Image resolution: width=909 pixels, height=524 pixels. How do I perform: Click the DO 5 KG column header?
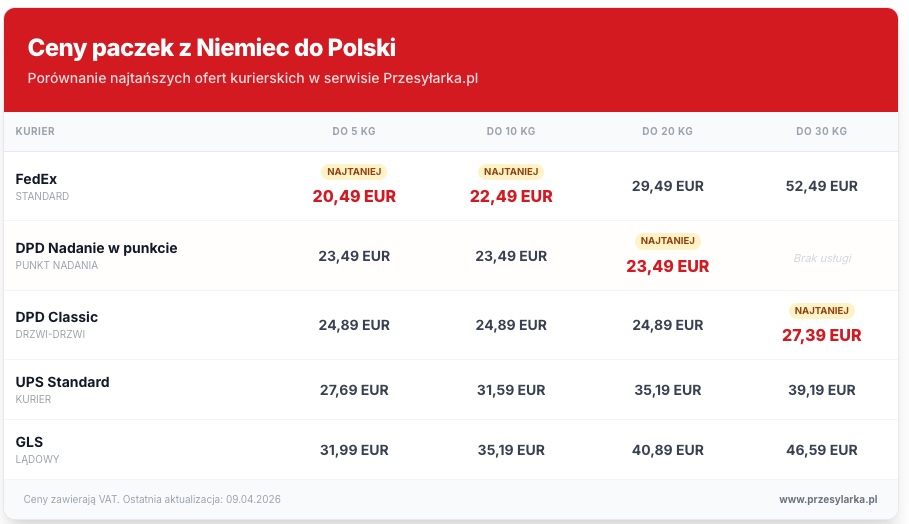coord(354,132)
